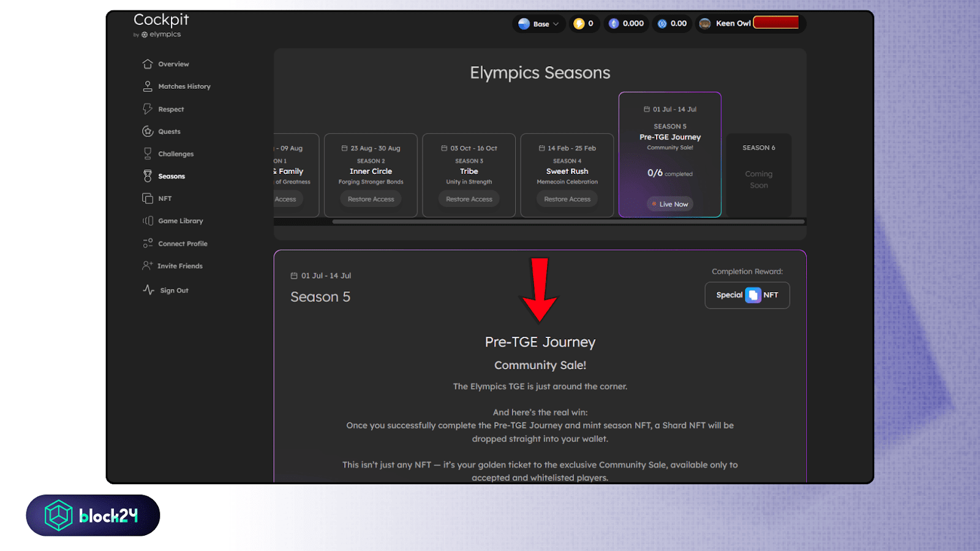The image size is (980, 551).
Task: Click the Completion Reward label
Action: 747,271
